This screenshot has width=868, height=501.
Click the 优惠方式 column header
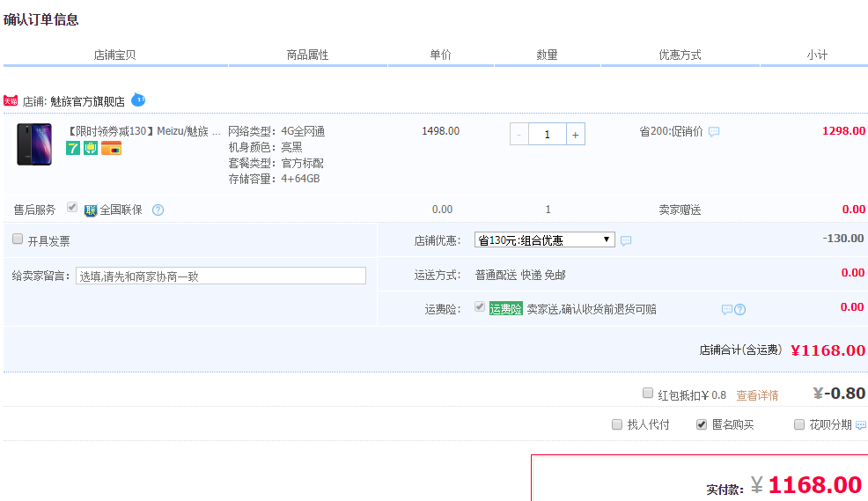click(x=680, y=55)
